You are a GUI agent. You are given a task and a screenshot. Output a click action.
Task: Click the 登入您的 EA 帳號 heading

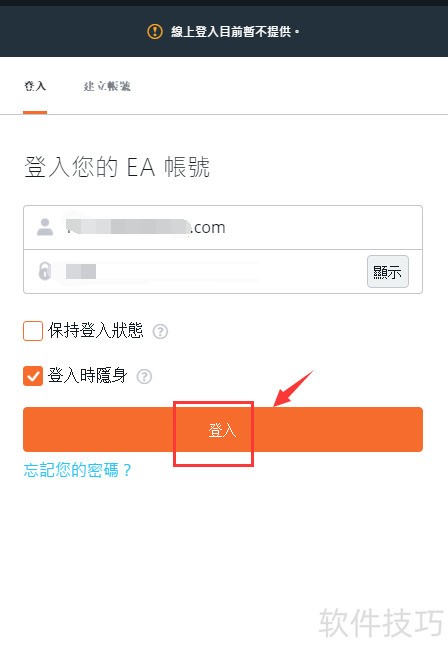tap(117, 167)
